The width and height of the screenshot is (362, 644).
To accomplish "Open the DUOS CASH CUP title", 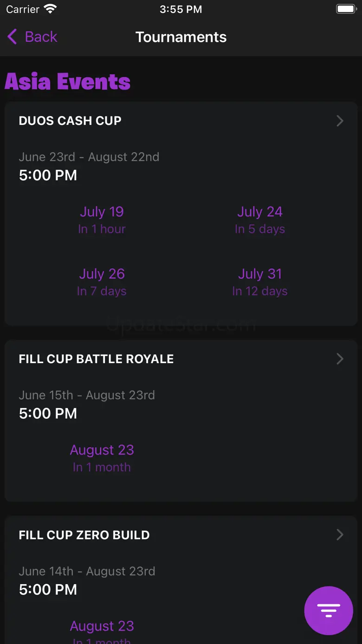I will [70, 121].
